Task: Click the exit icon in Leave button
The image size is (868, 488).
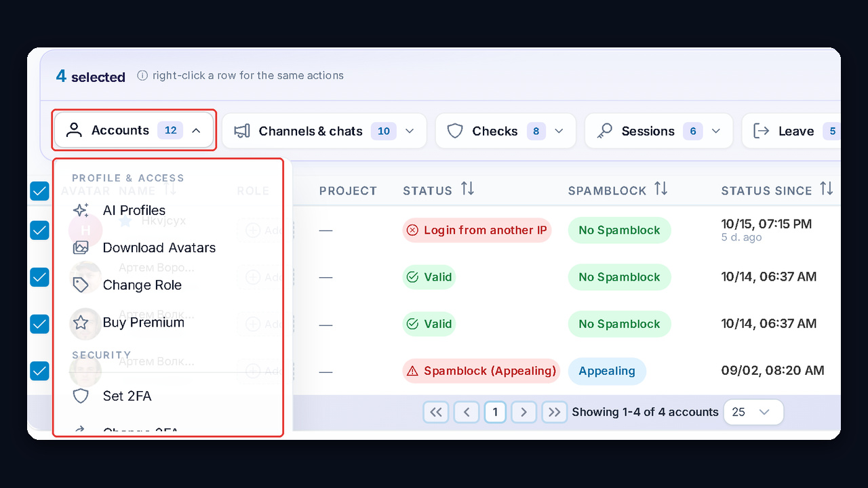Action: 762,131
